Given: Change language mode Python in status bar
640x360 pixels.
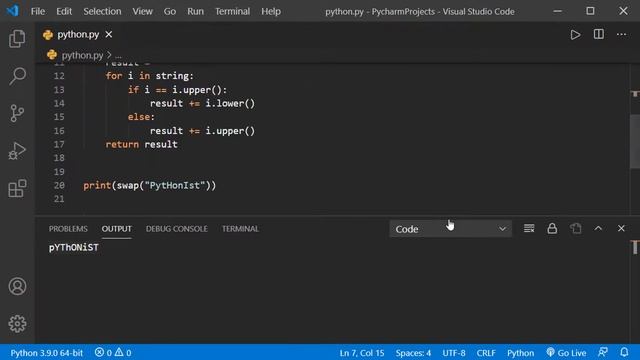Looking at the screenshot, I should (x=520, y=353).
